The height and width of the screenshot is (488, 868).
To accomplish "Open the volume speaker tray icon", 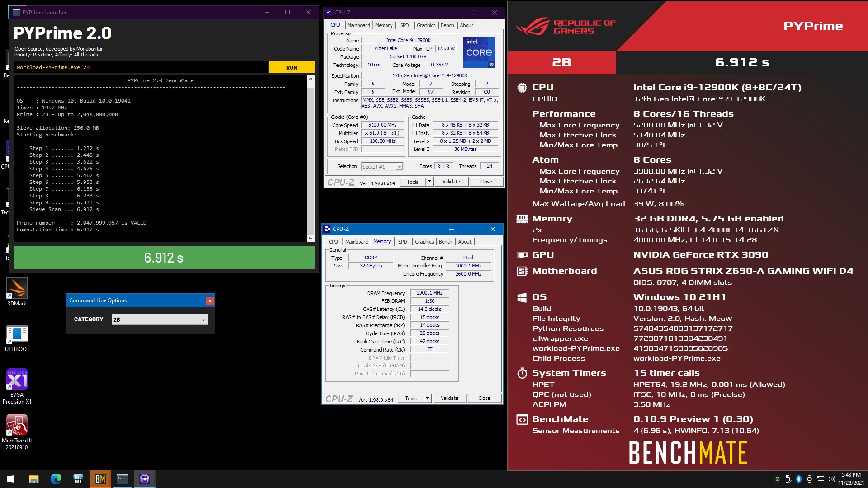I will [x=831, y=479].
